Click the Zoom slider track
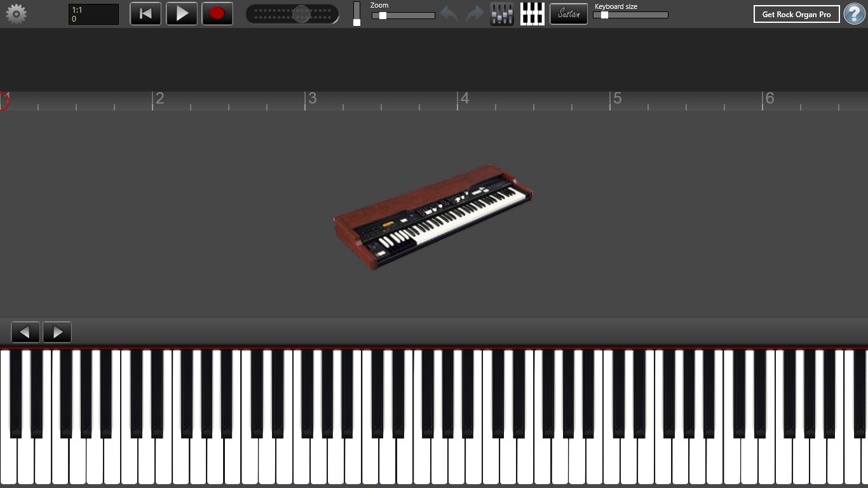Viewport: 868px width, 488px height. (403, 16)
